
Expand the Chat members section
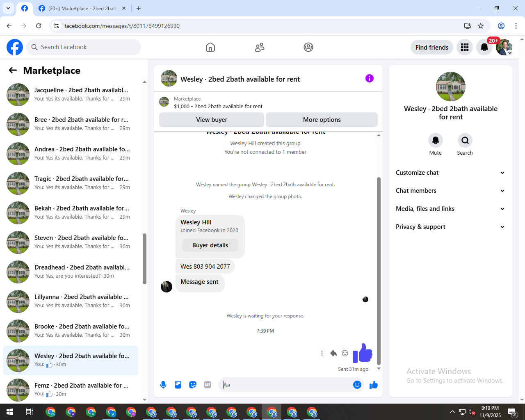(x=450, y=191)
